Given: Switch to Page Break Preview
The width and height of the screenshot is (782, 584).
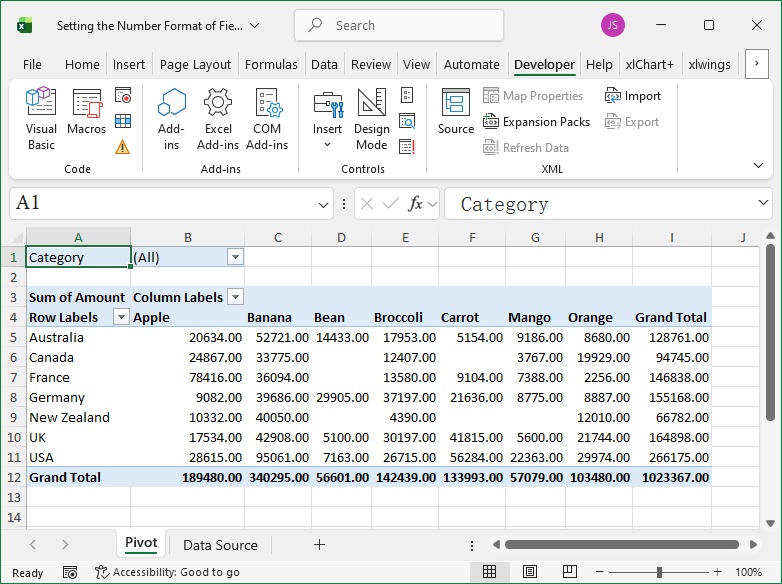Looking at the screenshot, I should click(x=570, y=572).
